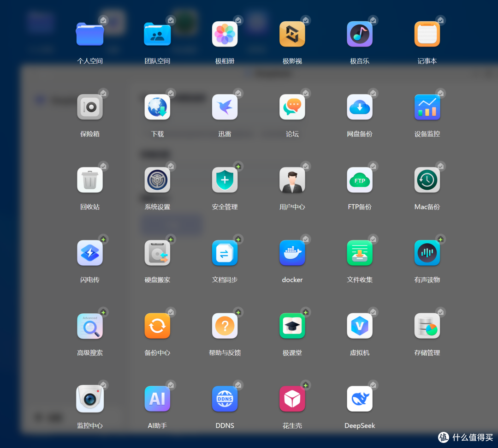Viewport: 498px width, 448px height.
Task: Click the 存储管理 label text
Action: [427, 352]
